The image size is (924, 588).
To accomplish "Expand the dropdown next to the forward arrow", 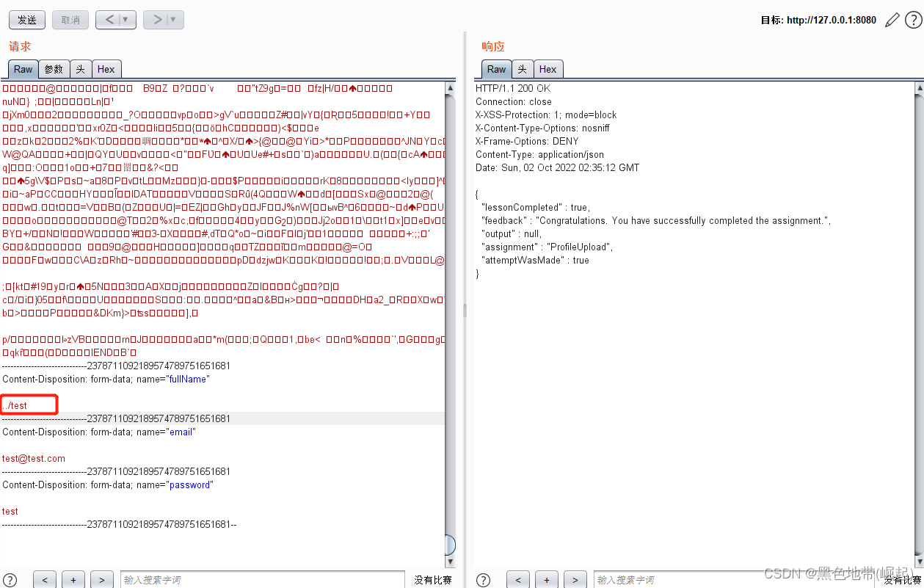I will point(171,20).
